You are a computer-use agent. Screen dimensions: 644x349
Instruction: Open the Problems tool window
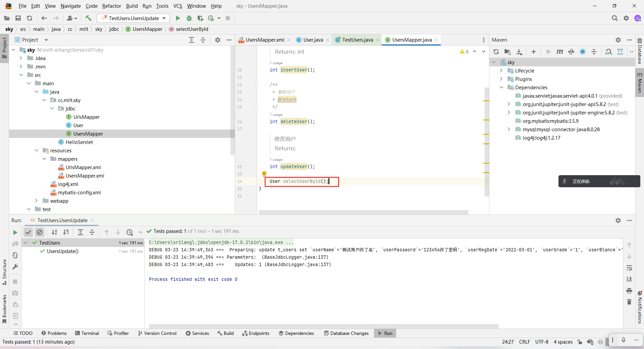point(54,333)
